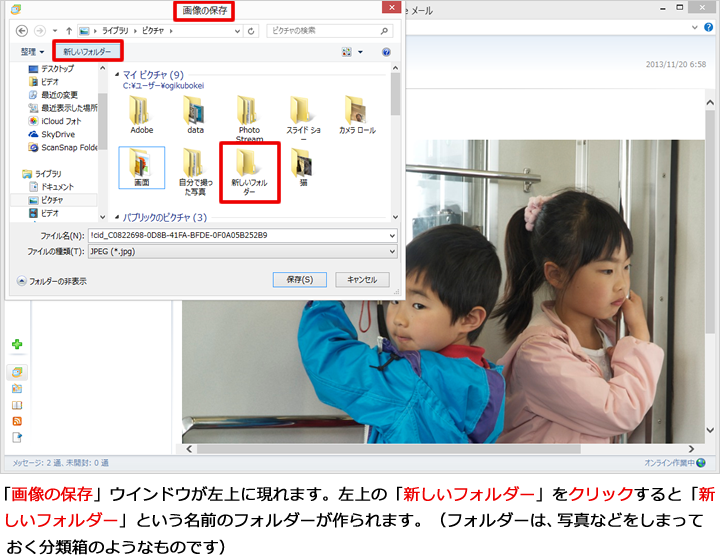The height and width of the screenshot is (556, 720).
Task: Select SkyDrive in the navigation pane
Action: tap(51, 135)
